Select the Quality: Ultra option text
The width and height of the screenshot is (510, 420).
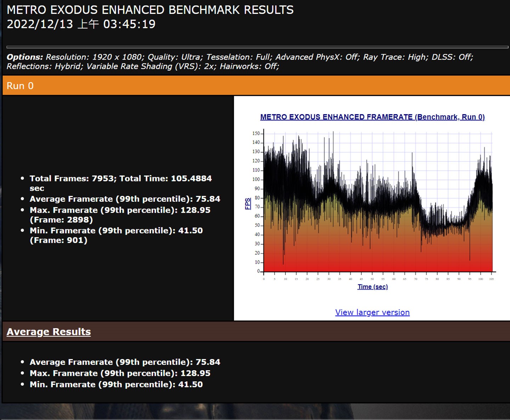175,57
